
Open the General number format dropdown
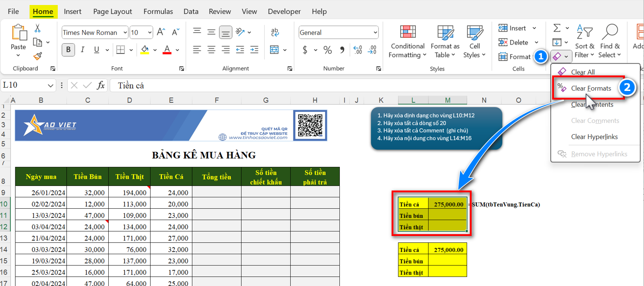click(x=375, y=33)
